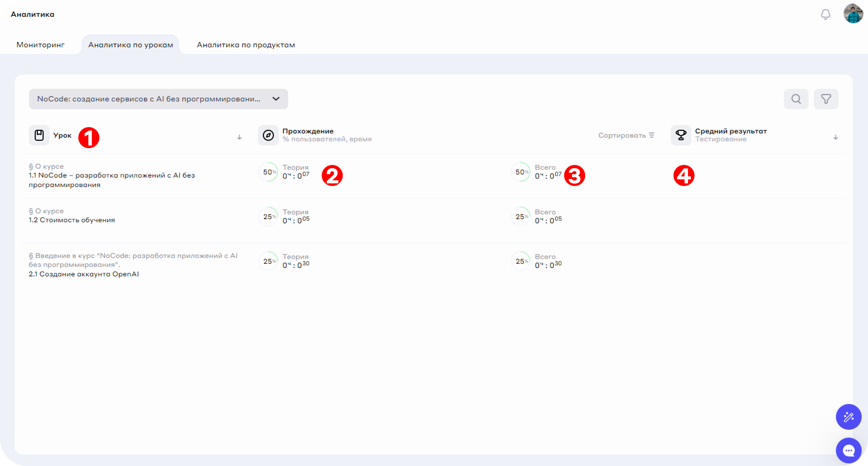
Task: Open the support chat bubble
Action: [849, 450]
